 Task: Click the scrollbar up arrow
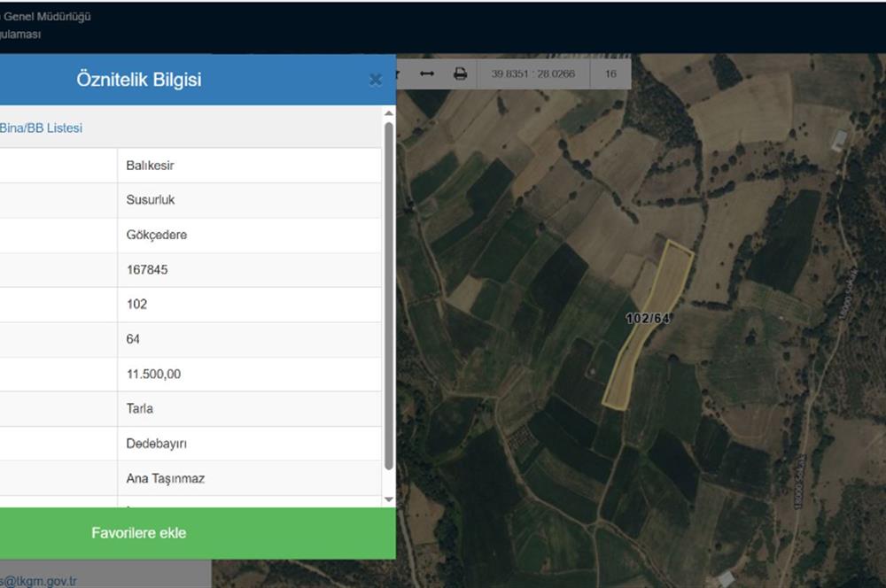(389, 113)
